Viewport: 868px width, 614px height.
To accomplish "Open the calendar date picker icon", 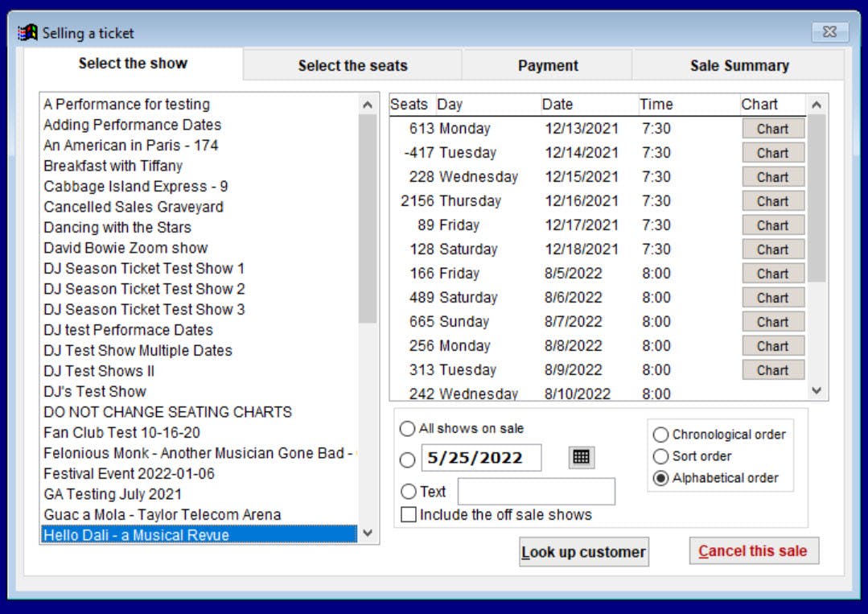I will 582,457.
